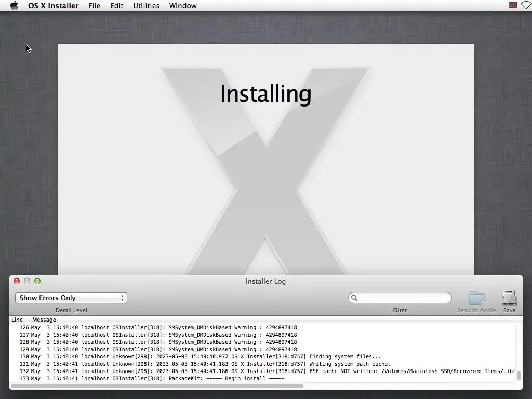532x399 pixels.
Task: Select log line 127 in the log
Action: coord(263,335)
